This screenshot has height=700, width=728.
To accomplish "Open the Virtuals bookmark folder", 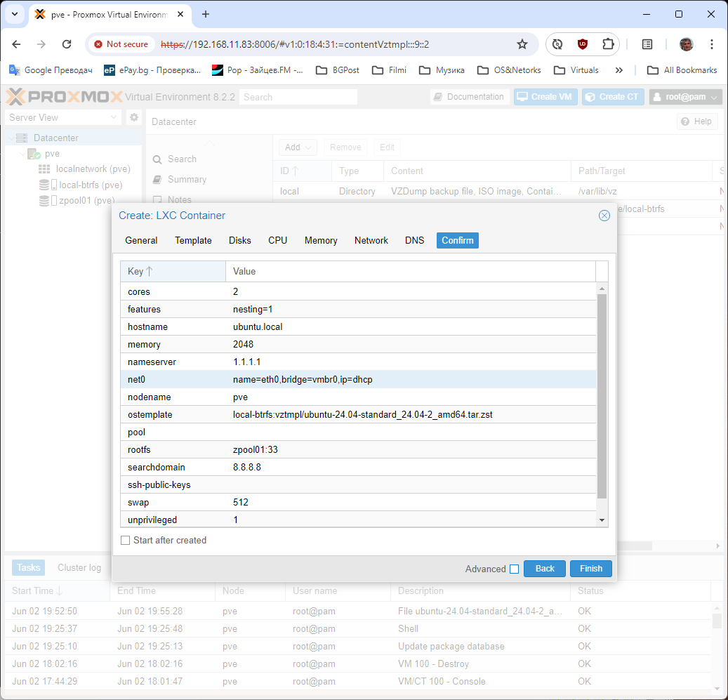I will tap(576, 70).
